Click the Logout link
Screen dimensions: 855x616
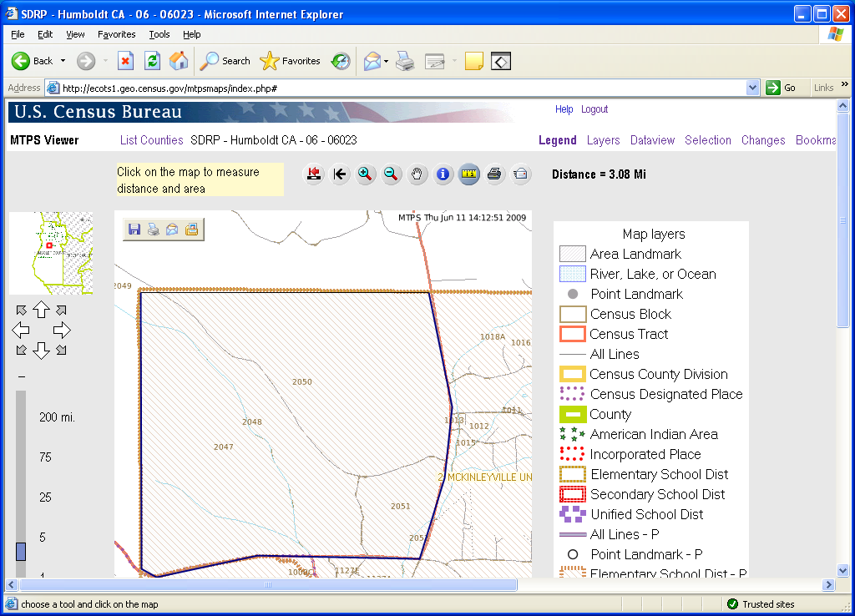(594, 109)
